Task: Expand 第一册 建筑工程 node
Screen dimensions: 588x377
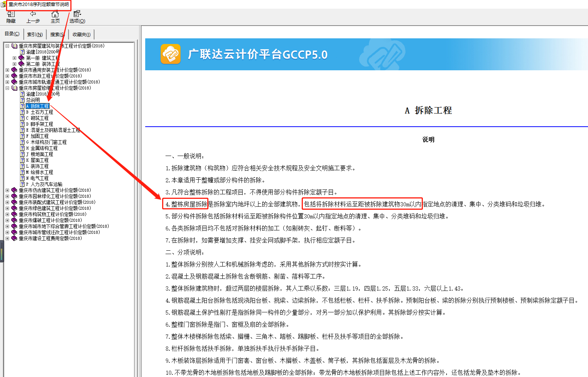Action: click(14, 58)
